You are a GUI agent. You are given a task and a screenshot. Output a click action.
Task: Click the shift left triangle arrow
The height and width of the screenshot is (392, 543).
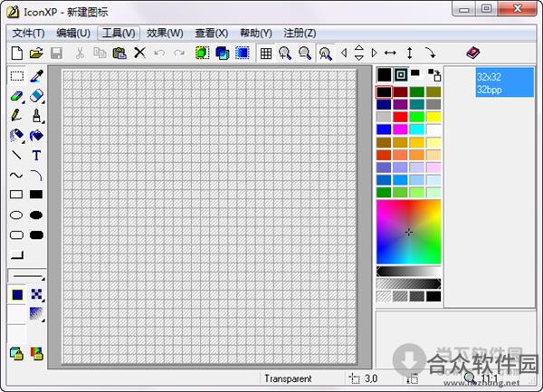click(x=344, y=53)
